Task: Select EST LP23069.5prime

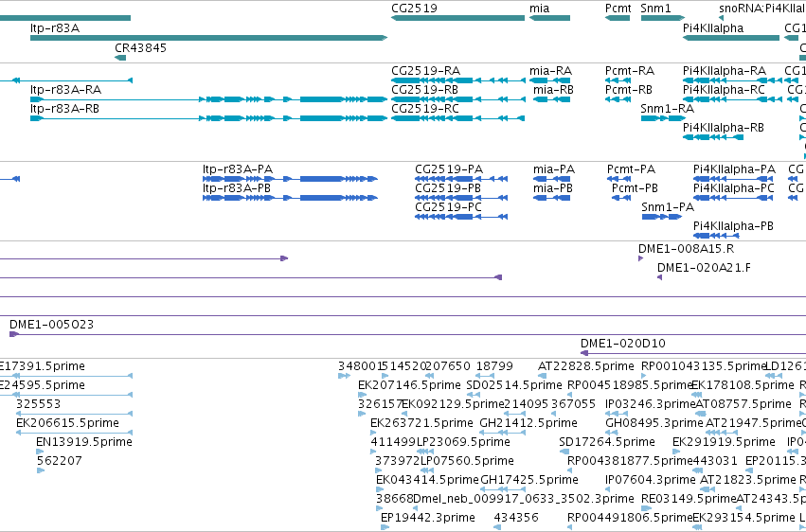Action: pos(425,452)
